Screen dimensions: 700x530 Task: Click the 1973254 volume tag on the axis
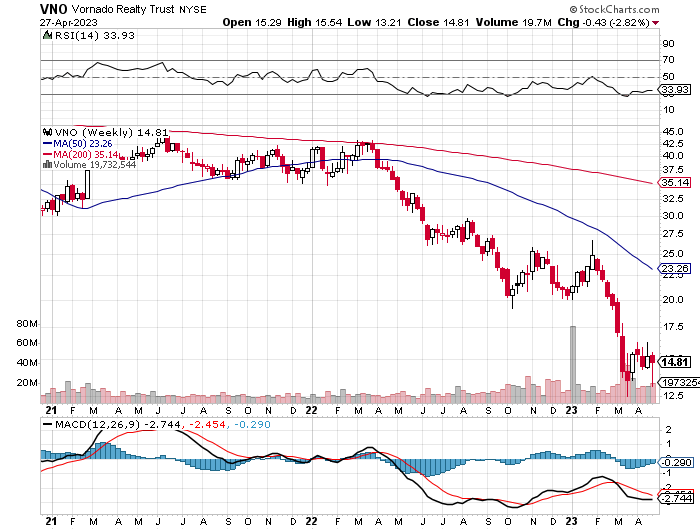pos(680,383)
